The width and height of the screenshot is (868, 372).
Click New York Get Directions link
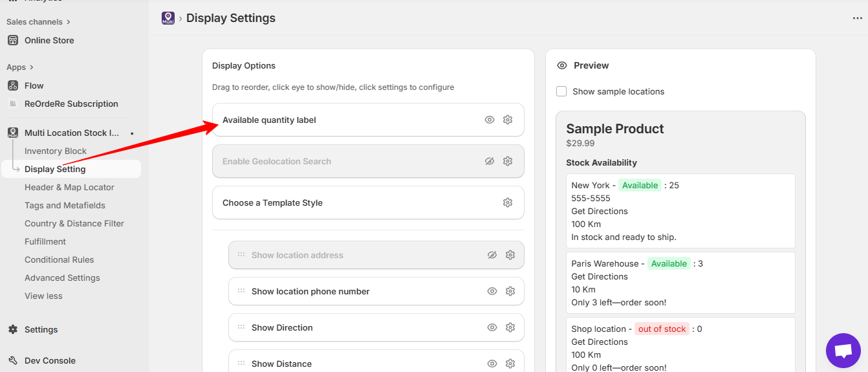click(x=600, y=211)
